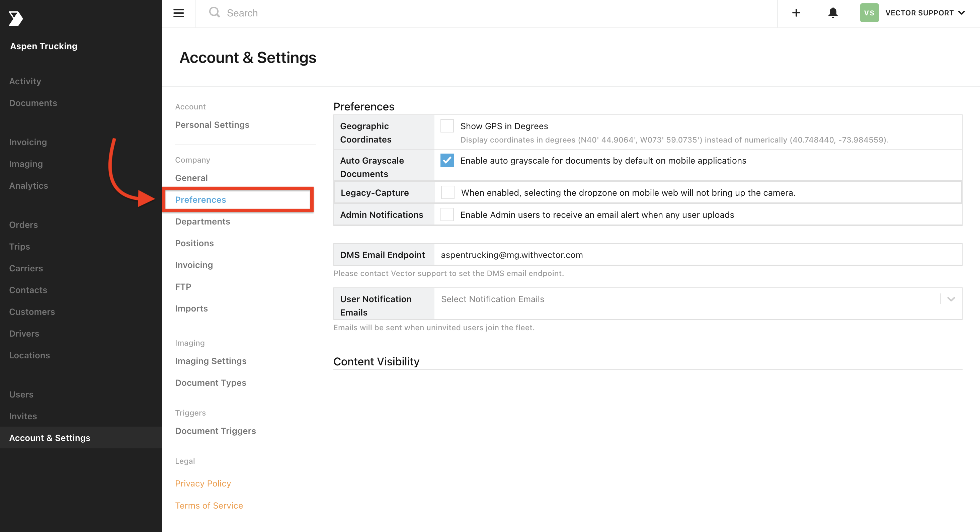Open Activity in the sidebar
The width and height of the screenshot is (980, 532).
[25, 81]
